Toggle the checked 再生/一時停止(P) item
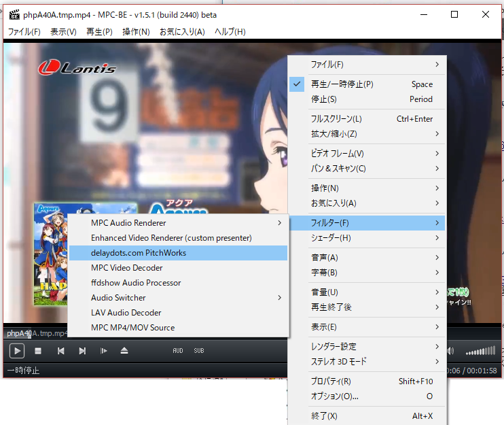The image size is (504, 425). (x=367, y=84)
